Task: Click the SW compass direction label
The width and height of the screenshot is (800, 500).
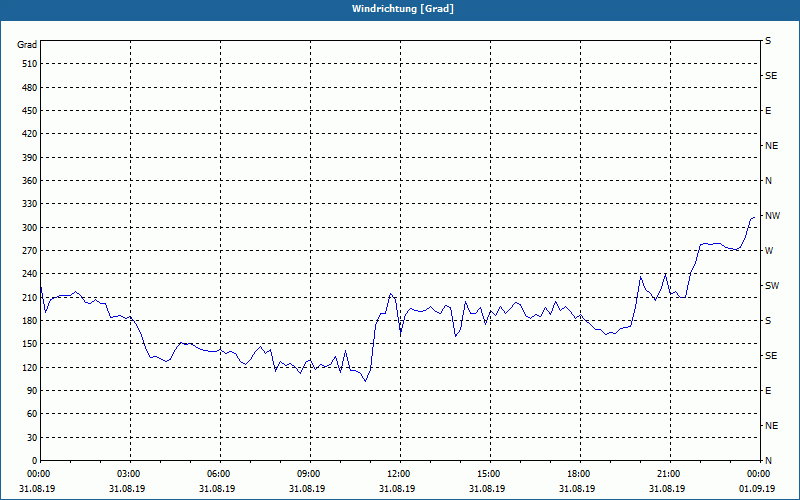Action: tap(772, 286)
